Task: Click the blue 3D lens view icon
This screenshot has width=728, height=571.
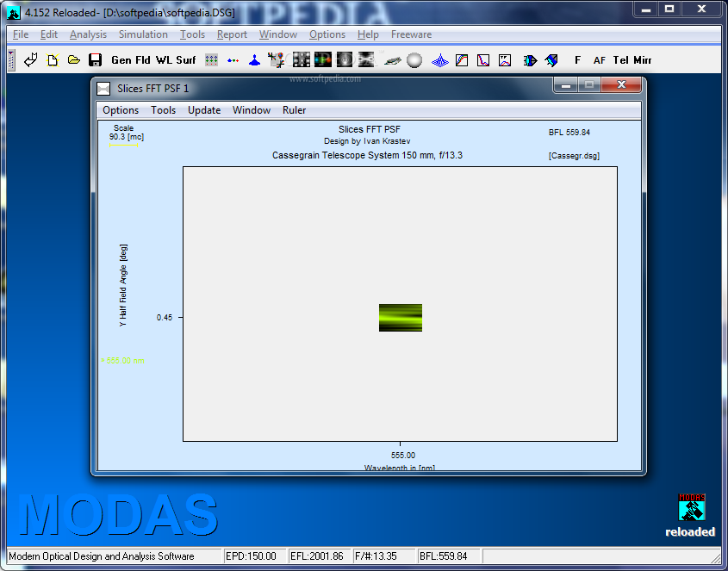Action: [551, 60]
